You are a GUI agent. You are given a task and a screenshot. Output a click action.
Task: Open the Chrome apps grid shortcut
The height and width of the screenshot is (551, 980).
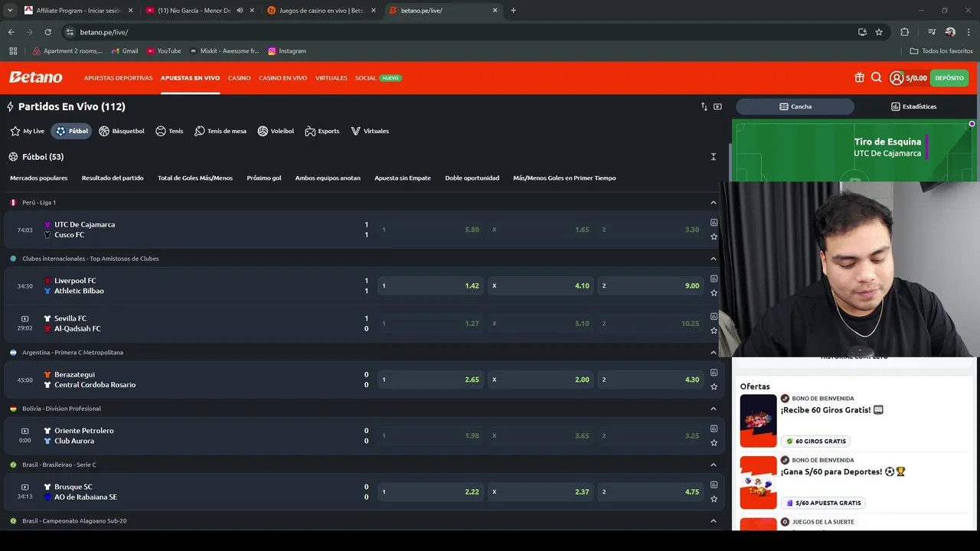[13, 51]
